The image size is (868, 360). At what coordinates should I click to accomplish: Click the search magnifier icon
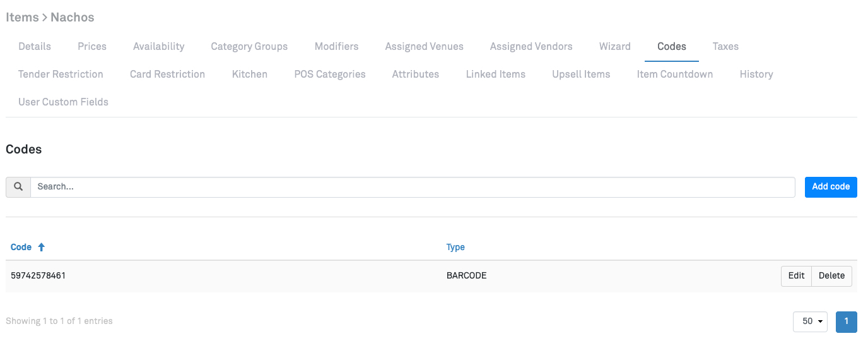pos(18,187)
